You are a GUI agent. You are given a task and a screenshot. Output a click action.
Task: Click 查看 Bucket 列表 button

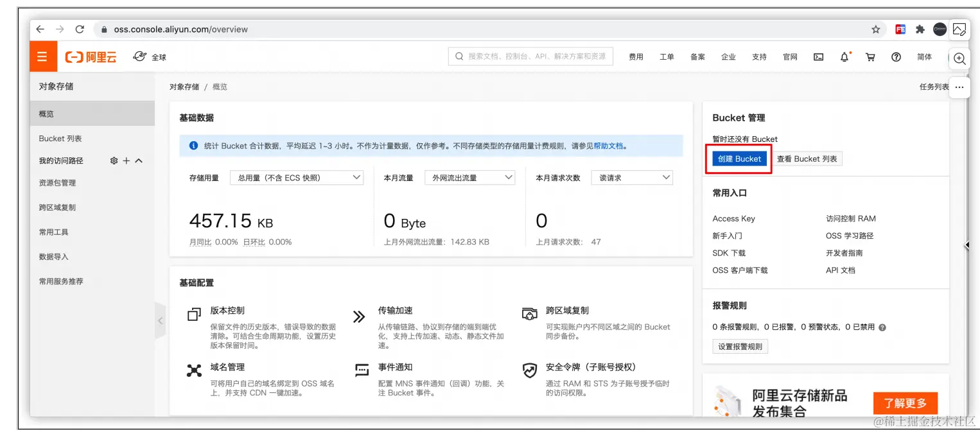[807, 159]
